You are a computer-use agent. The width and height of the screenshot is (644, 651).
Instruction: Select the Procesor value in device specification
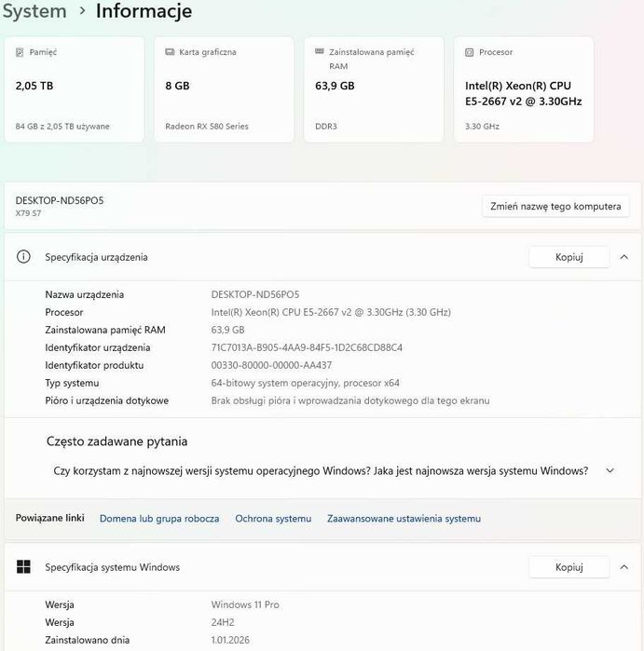tap(331, 312)
